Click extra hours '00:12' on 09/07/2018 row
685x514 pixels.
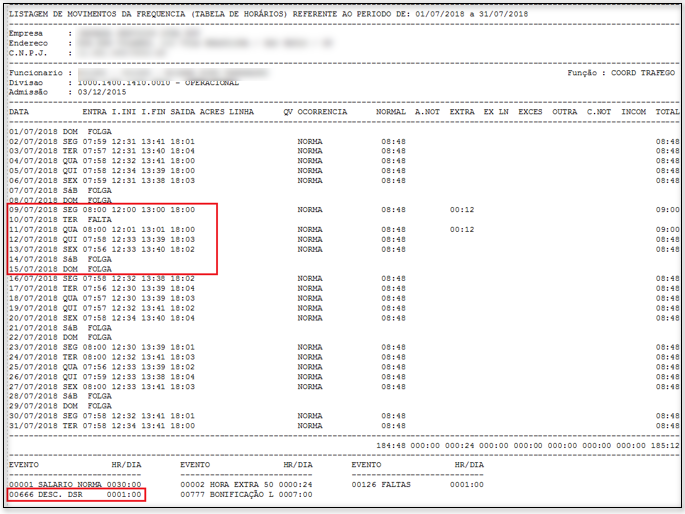click(x=462, y=210)
